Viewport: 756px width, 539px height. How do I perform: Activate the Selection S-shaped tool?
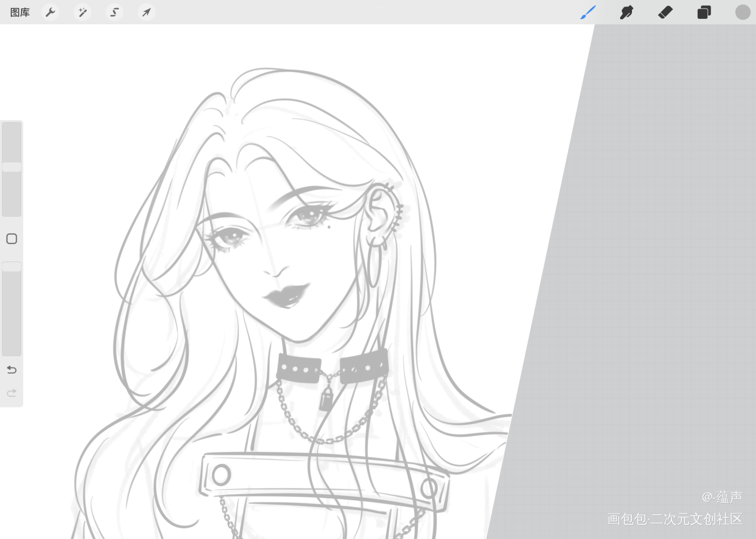tap(114, 12)
